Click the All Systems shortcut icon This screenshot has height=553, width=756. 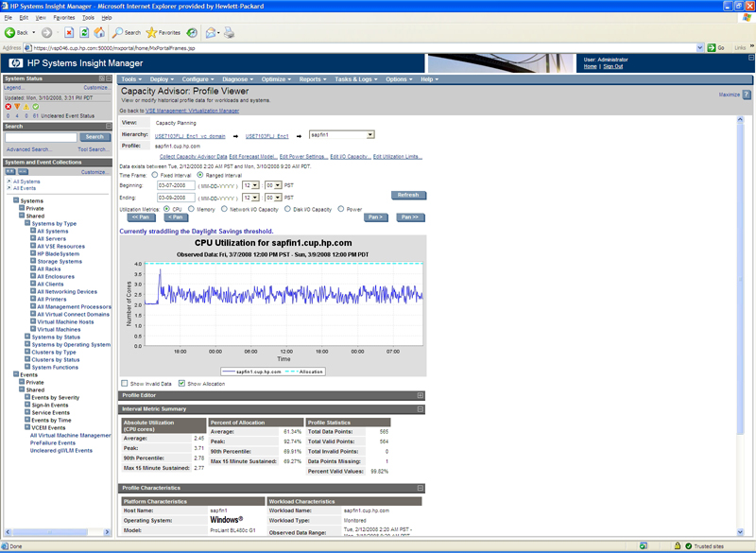point(9,181)
